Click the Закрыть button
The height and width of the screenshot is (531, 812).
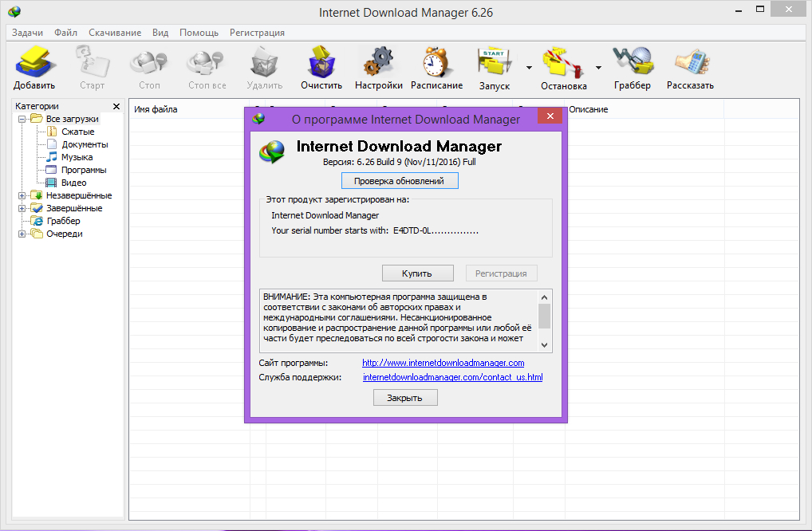coord(405,398)
